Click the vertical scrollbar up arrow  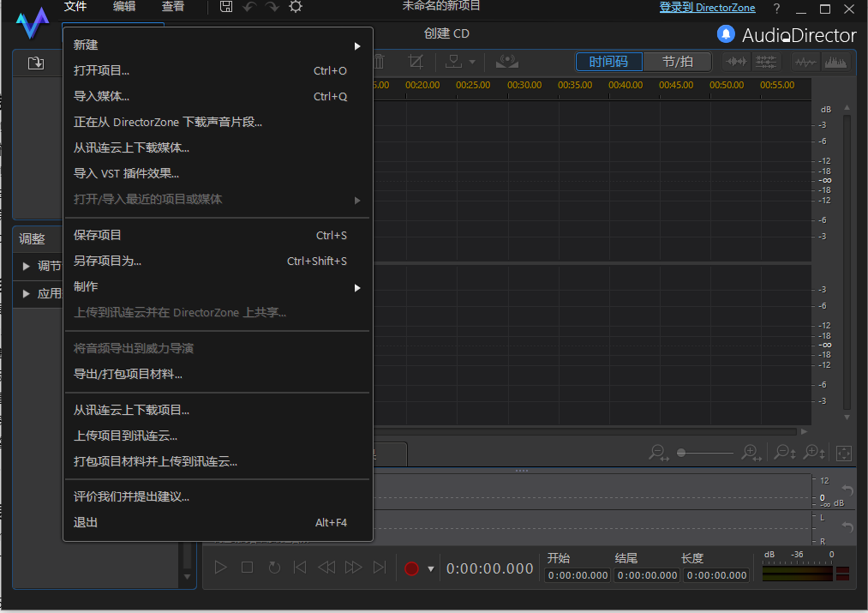pyautogui.click(x=847, y=107)
